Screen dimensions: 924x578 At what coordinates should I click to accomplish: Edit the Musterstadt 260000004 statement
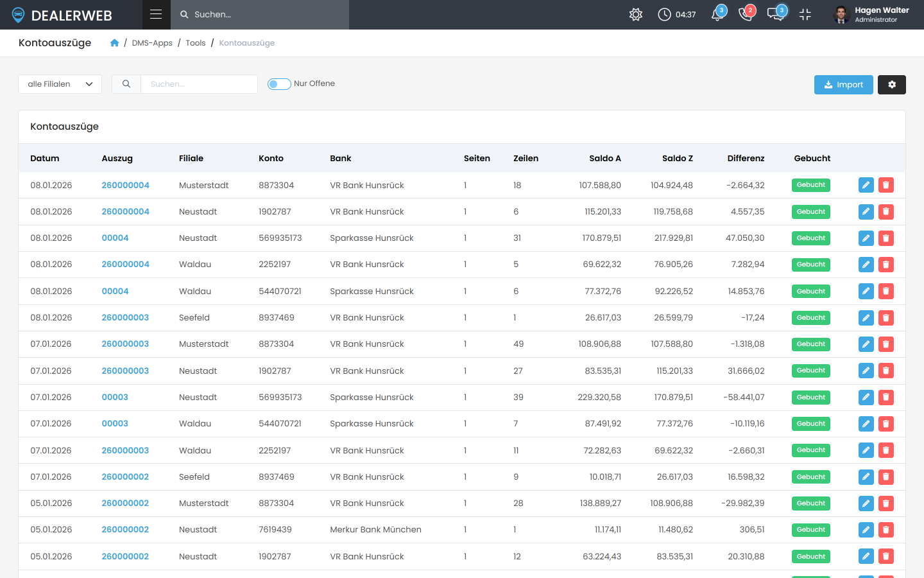point(866,185)
